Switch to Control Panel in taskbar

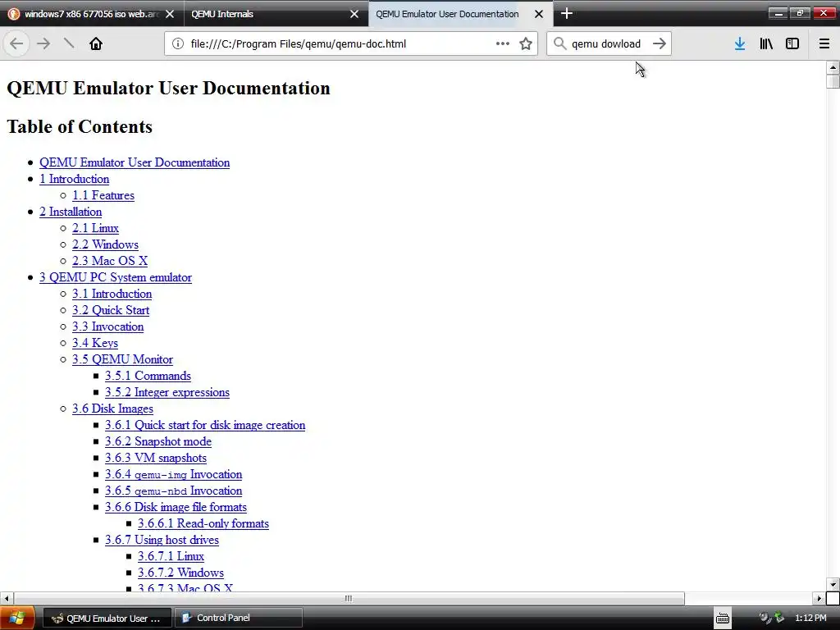coord(239,618)
